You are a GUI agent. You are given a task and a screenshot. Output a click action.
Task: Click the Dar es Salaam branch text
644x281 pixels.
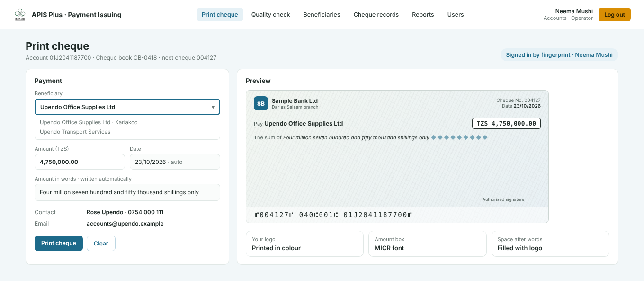(x=295, y=107)
